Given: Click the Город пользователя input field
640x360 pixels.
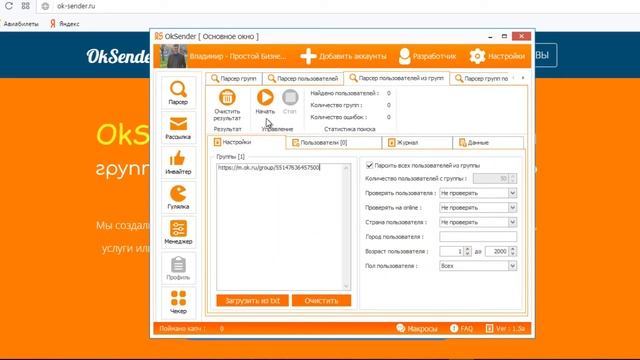Looking at the screenshot, I should pyautogui.click(x=478, y=237).
